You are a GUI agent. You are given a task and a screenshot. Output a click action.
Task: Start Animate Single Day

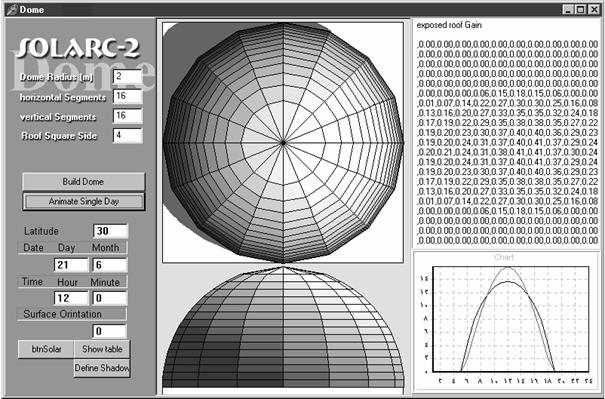click(83, 201)
